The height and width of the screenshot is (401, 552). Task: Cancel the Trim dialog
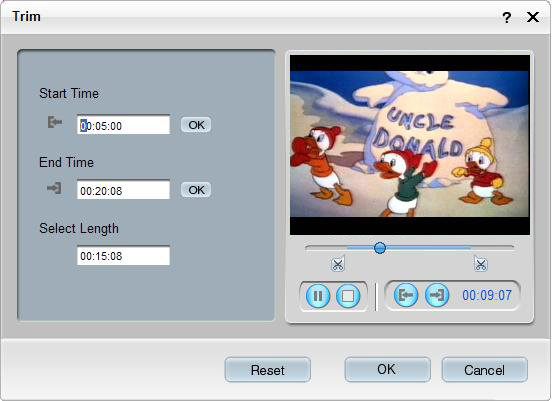pyautogui.click(x=484, y=370)
